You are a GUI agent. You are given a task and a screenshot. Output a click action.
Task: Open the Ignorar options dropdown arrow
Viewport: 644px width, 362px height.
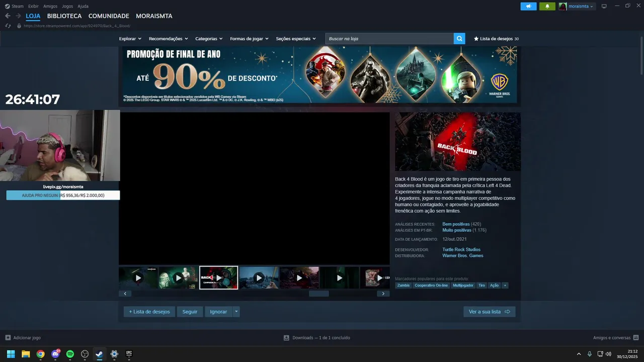[x=236, y=312]
